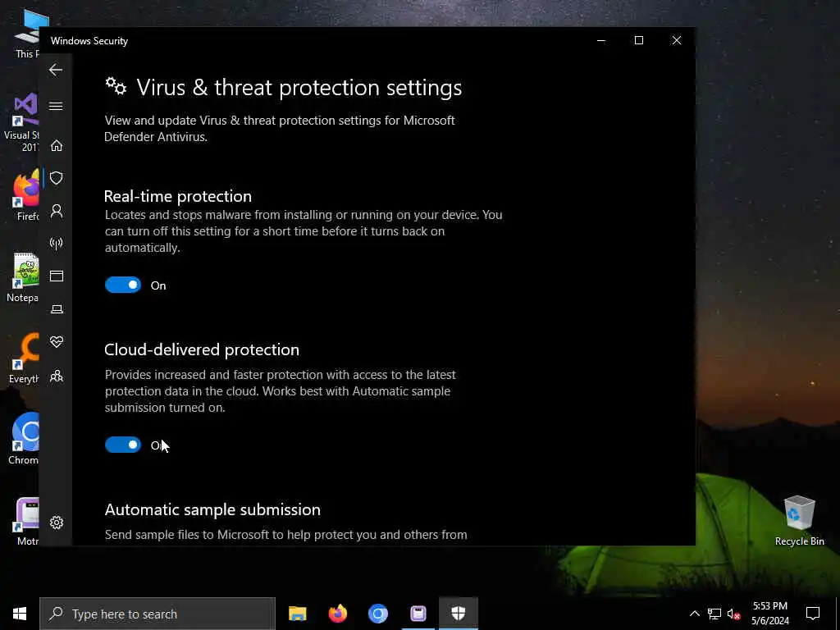Viewport: 840px width, 630px height.
Task: Select the Recycle Bin desktop icon
Action: coord(799,520)
